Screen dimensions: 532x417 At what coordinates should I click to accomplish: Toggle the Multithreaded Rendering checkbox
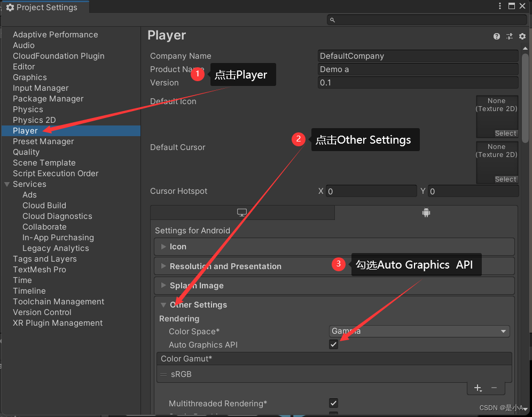333,403
